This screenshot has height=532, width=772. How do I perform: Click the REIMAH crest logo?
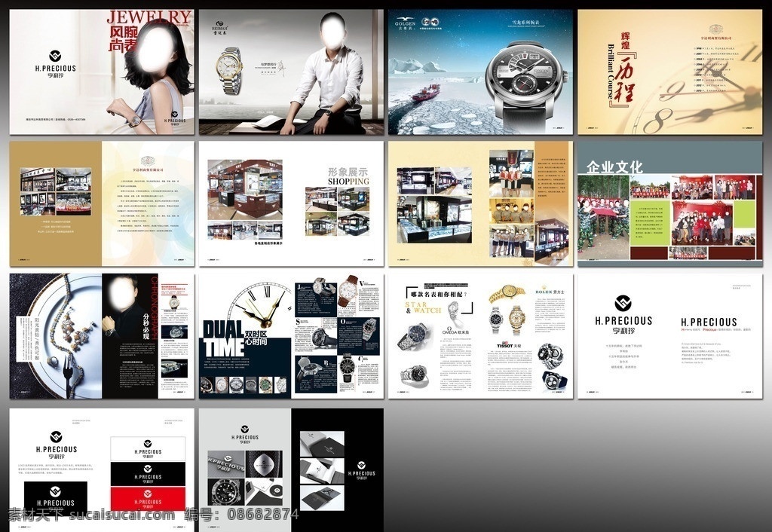point(219,23)
